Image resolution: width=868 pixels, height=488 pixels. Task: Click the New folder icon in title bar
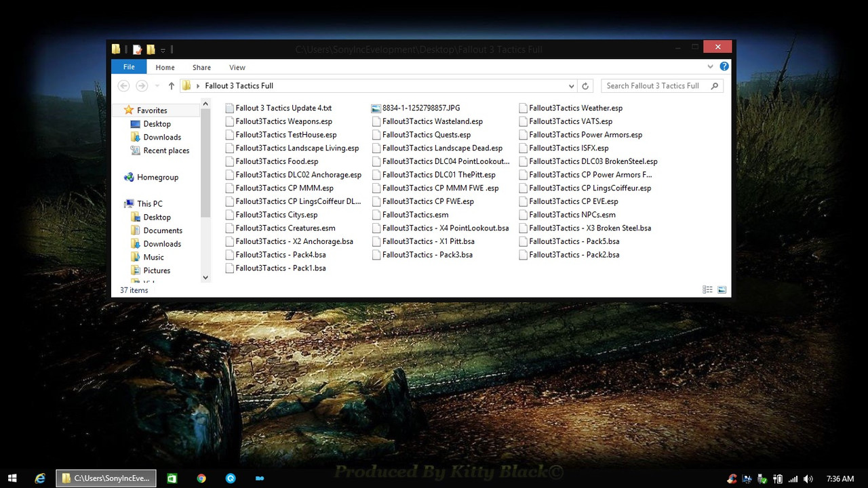click(151, 49)
